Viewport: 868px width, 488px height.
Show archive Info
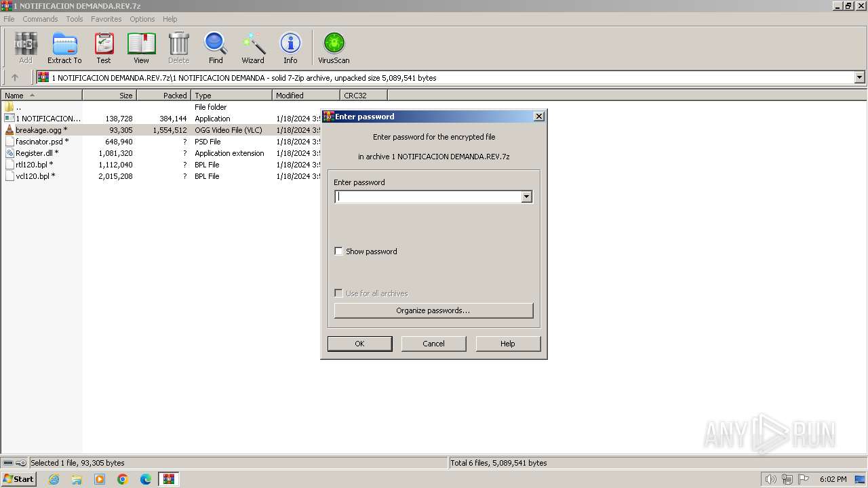(x=290, y=47)
